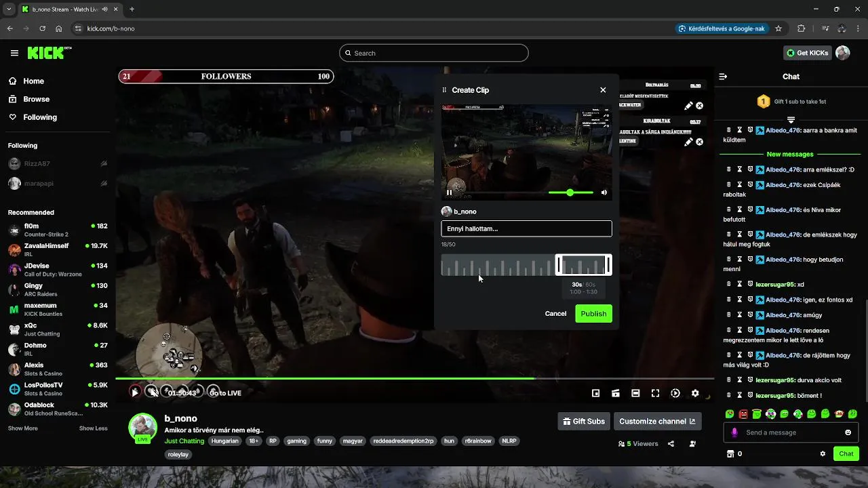Open xQc recommended channel
Viewport: 868px width, 488px height.
coord(57,329)
